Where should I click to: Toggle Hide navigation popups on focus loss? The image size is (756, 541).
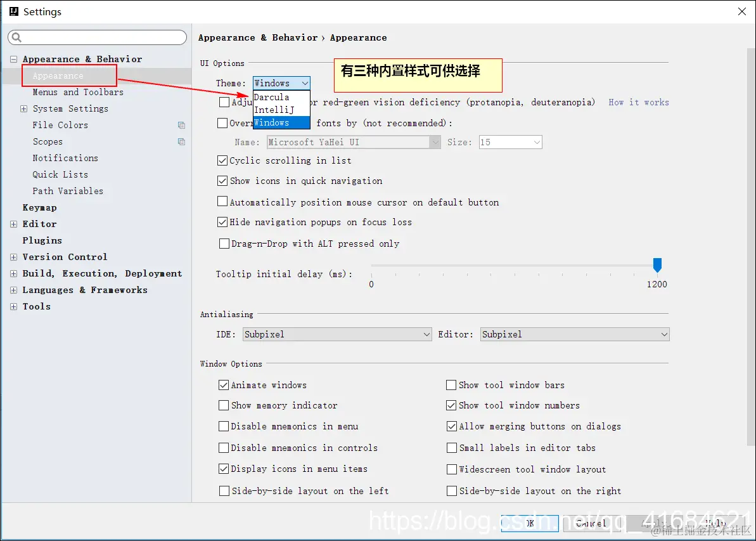point(222,222)
